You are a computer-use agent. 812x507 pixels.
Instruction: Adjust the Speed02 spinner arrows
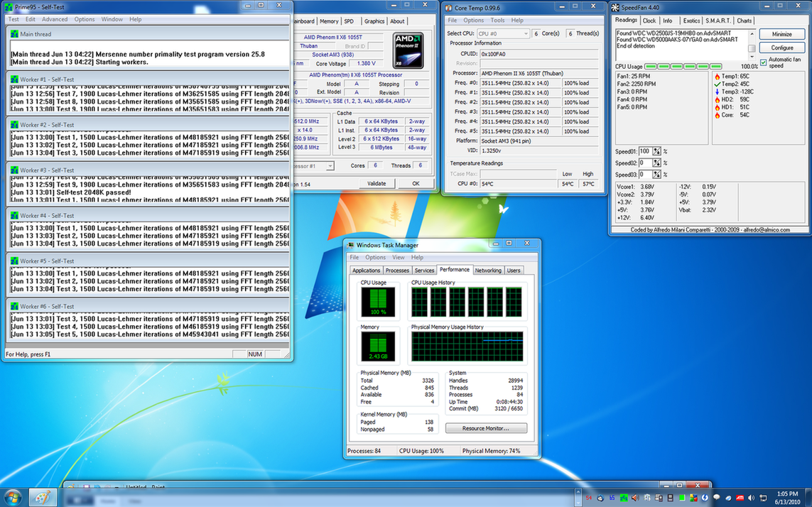coord(656,163)
